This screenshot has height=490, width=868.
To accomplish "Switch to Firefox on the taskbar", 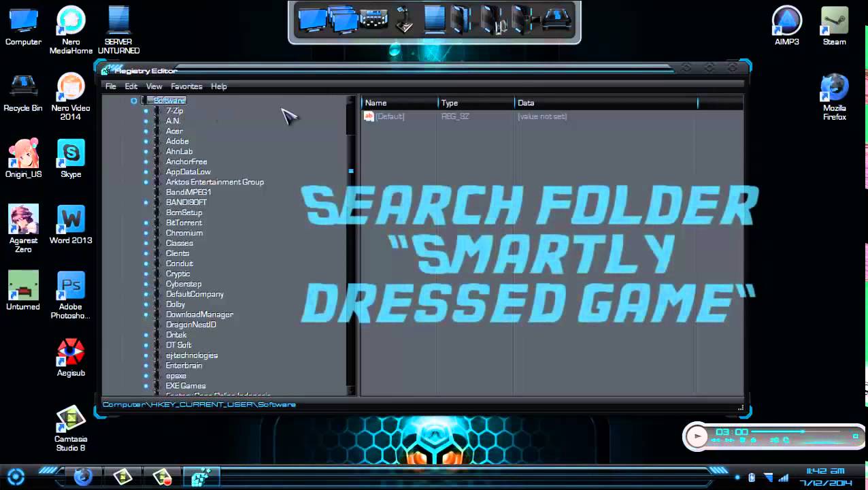I will (x=83, y=476).
